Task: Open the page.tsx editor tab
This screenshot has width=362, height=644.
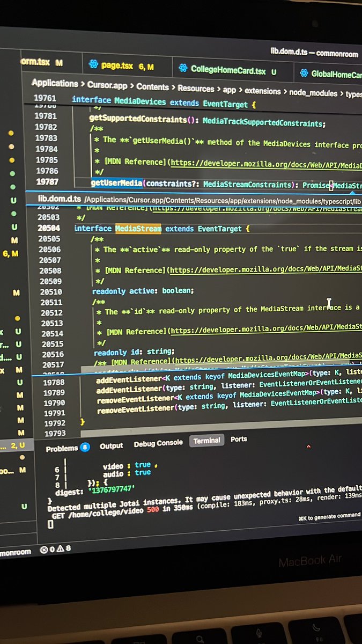Action: coord(126,66)
